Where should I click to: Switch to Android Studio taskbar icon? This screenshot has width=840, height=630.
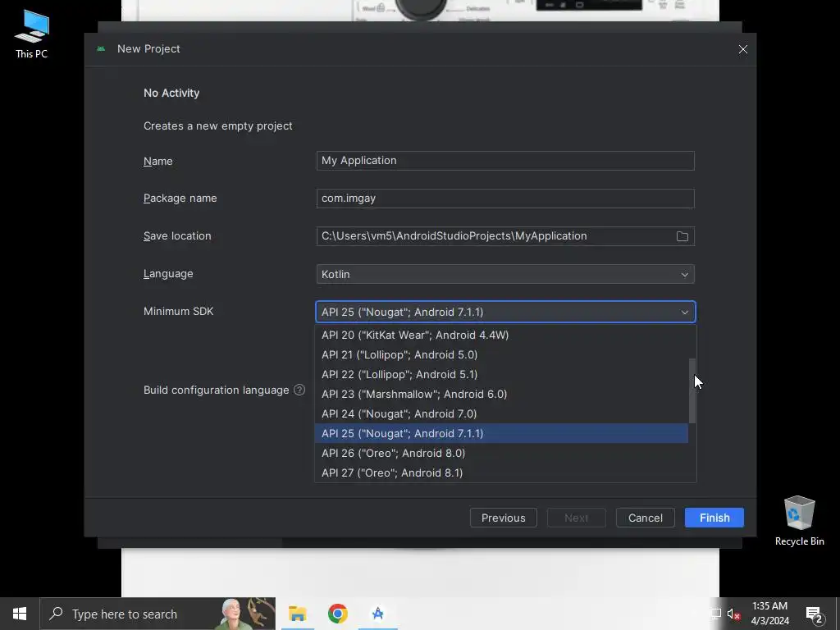pos(377,614)
